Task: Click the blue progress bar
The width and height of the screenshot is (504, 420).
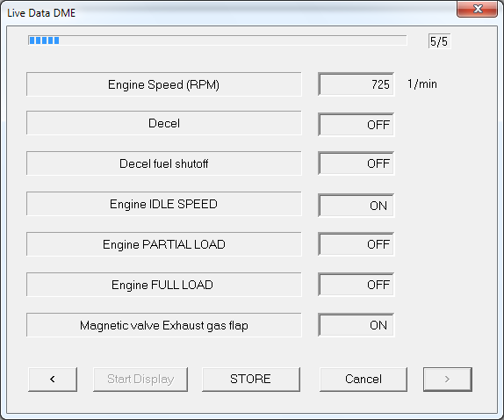Action: (x=217, y=40)
